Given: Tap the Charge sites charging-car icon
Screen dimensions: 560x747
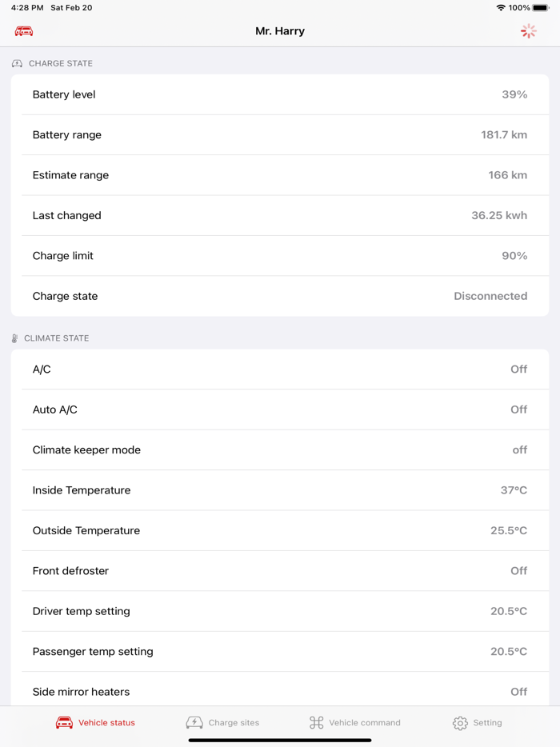Looking at the screenshot, I should pos(194,723).
